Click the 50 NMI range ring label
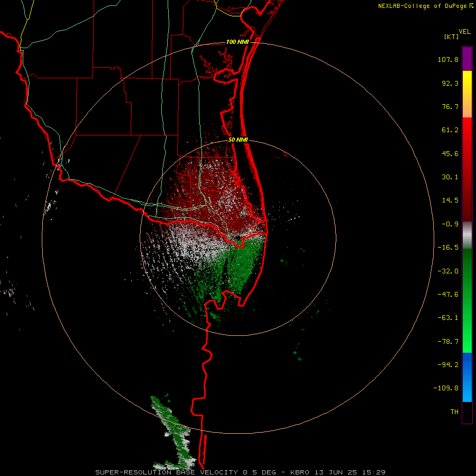This screenshot has height=476, width=476. (x=238, y=140)
